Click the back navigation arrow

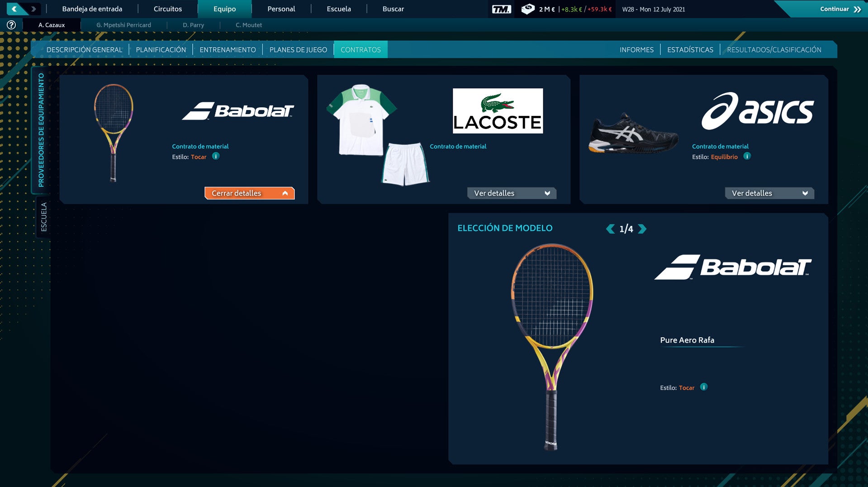[14, 9]
